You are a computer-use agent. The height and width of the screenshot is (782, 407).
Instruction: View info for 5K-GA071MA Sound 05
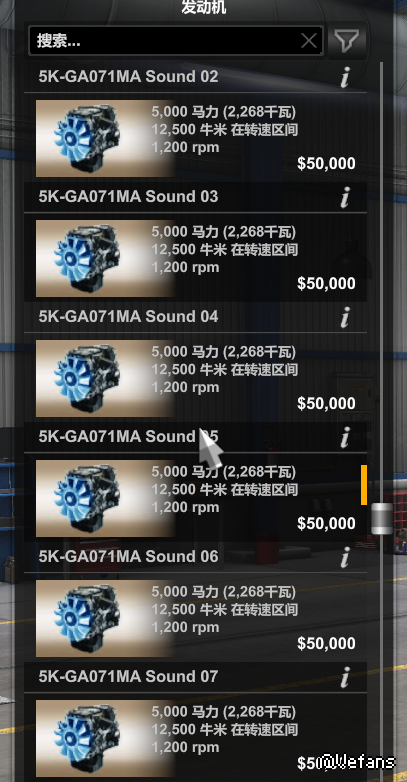[345, 437]
